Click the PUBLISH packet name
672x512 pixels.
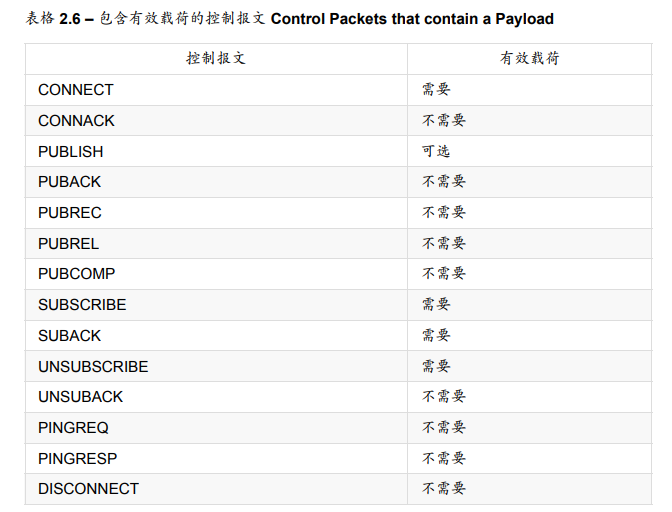click(x=70, y=152)
